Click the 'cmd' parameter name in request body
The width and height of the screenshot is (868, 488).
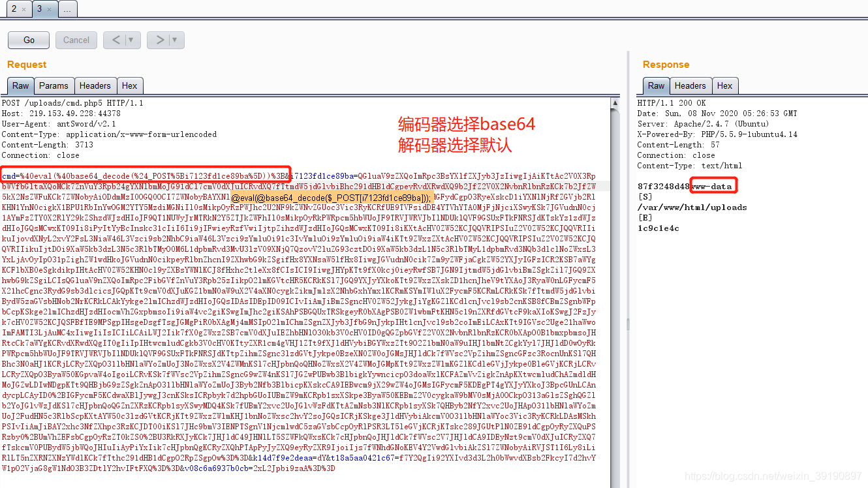tap(9, 176)
